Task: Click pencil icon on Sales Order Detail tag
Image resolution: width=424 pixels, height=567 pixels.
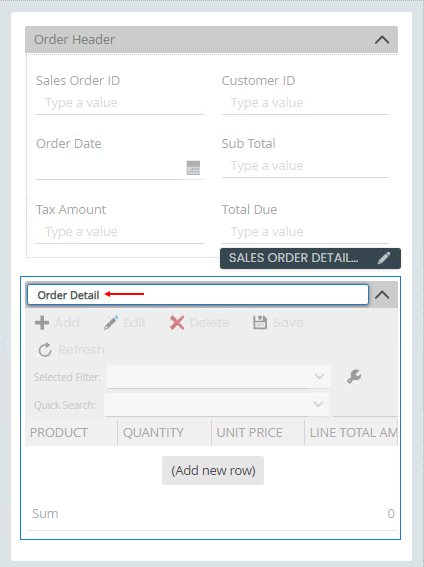Action: [384, 258]
